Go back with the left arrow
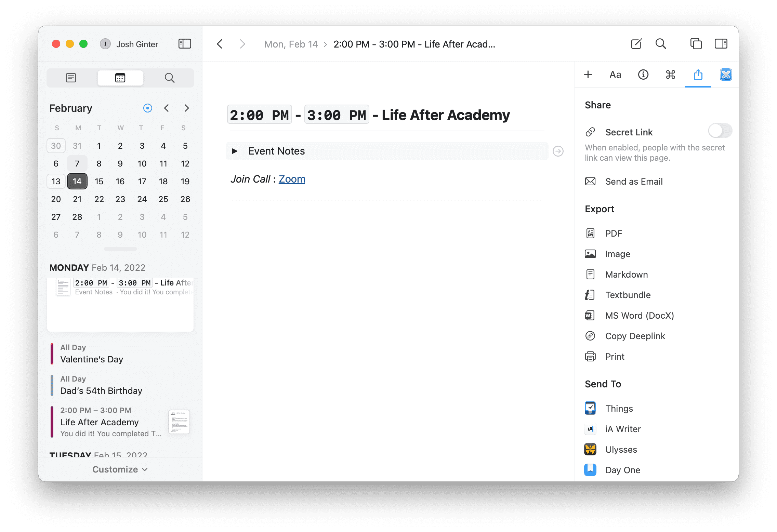The image size is (777, 532). [220, 44]
